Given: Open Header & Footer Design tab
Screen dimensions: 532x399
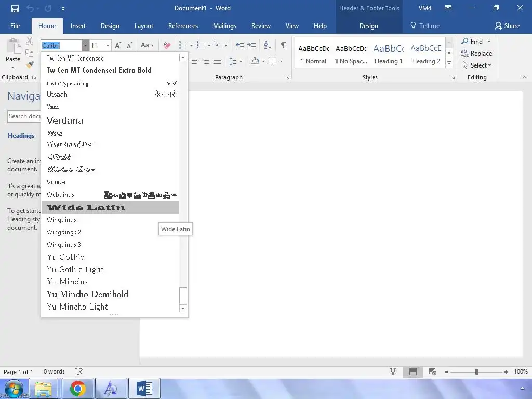Looking at the screenshot, I should [369, 26].
